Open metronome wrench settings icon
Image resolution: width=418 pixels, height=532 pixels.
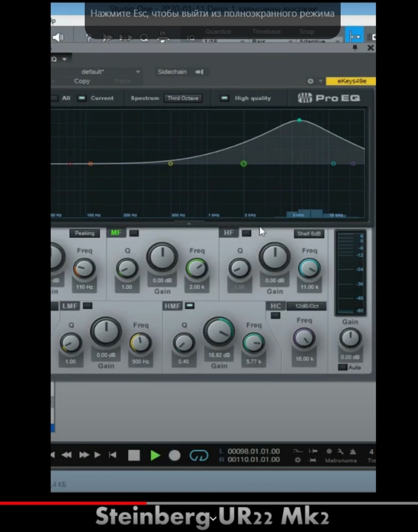click(340, 452)
